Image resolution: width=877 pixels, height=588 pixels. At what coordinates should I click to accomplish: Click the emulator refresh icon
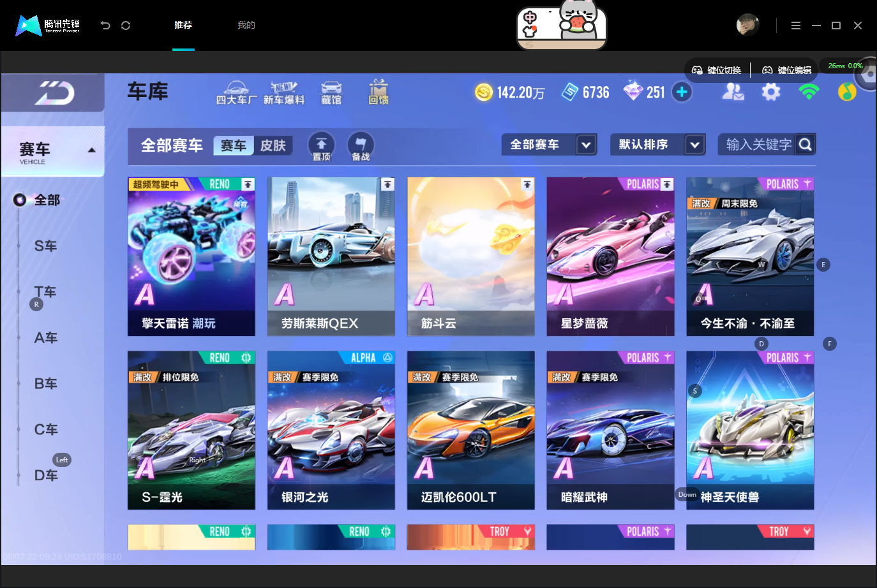(x=126, y=26)
